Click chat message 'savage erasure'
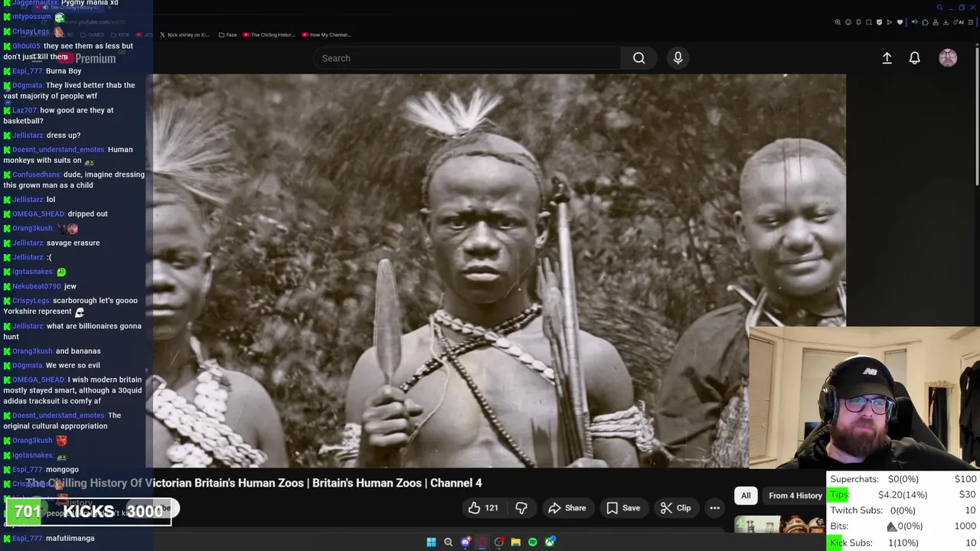This screenshot has width=980, height=551. coord(73,243)
